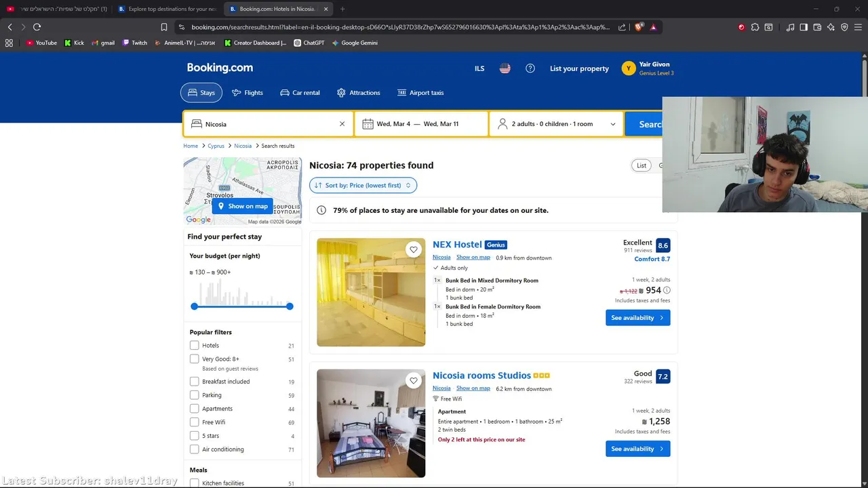The height and width of the screenshot is (488, 868).
Task: Open the Airport taxis tab
Action: [x=420, y=93]
